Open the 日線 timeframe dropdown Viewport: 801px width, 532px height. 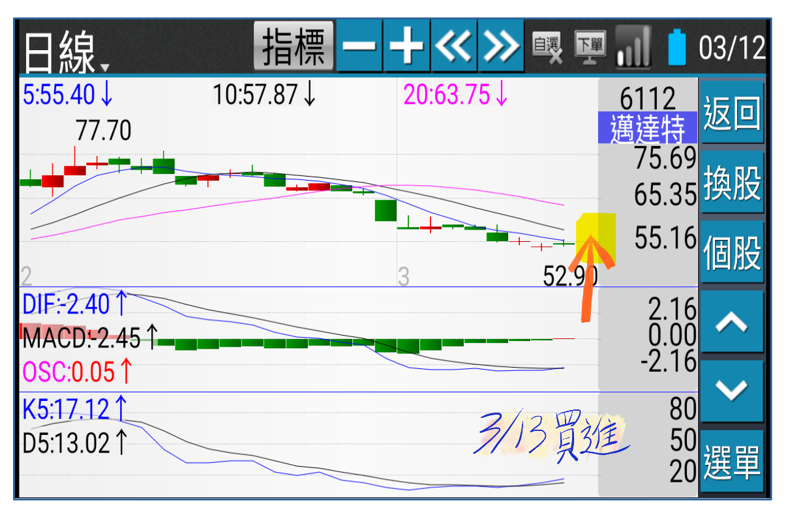coord(65,52)
